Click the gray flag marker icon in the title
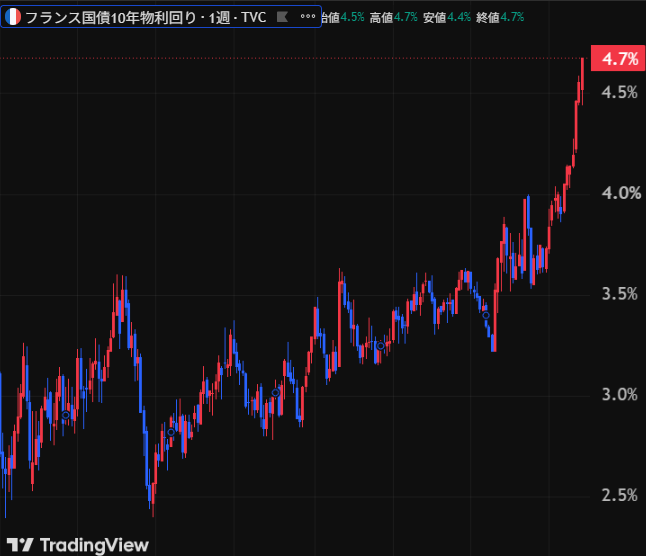This screenshot has height=556, width=646. pyautogui.click(x=282, y=17)
